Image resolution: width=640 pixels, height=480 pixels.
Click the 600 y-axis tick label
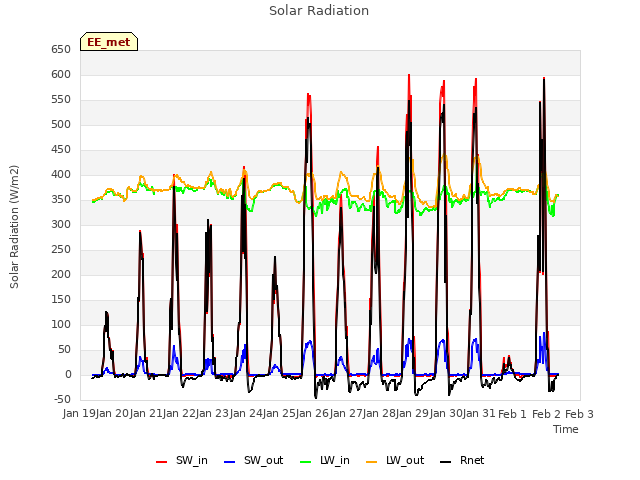tap(61, 75)
